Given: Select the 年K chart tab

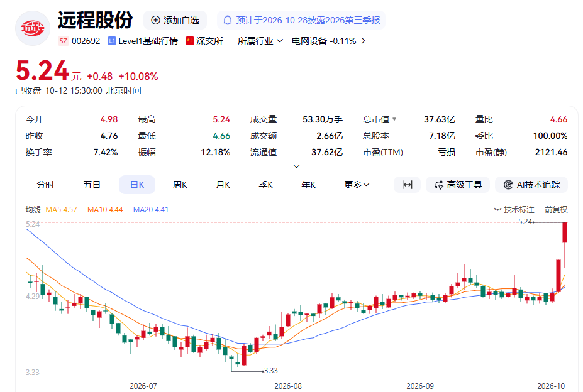Looking at the screenshot, I should click(308, 185).
